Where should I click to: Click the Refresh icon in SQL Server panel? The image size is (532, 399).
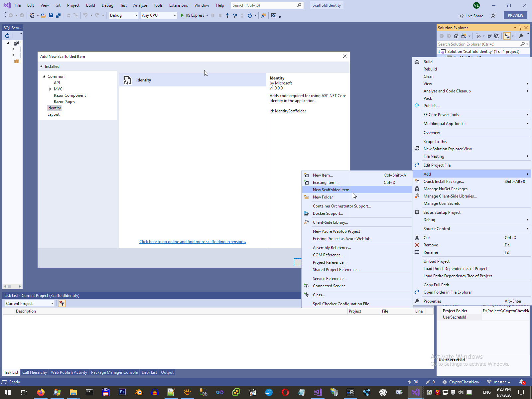click(7, 36)
